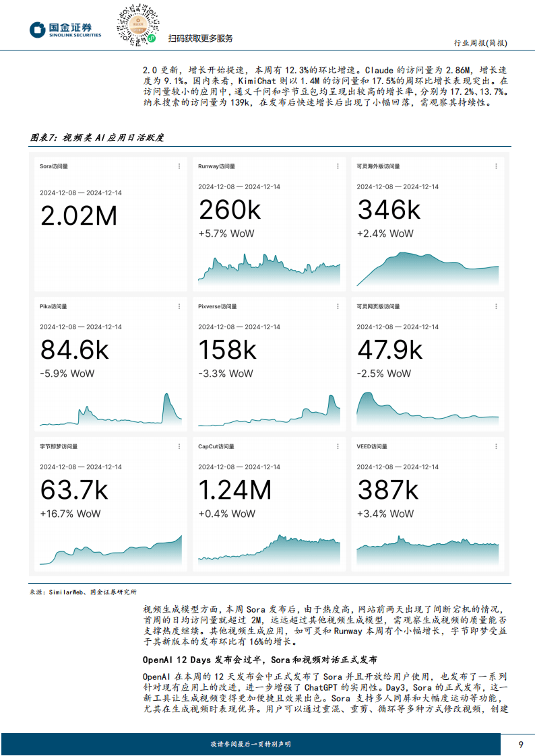The width and height of the screenshot is (535, 756).
Task: Open the 可灵网页版访问量 card options menu
Action: [496, 307]
